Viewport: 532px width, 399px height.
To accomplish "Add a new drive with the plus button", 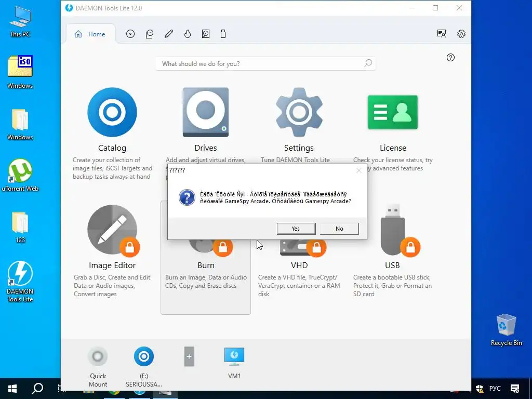I will point(189,356).
